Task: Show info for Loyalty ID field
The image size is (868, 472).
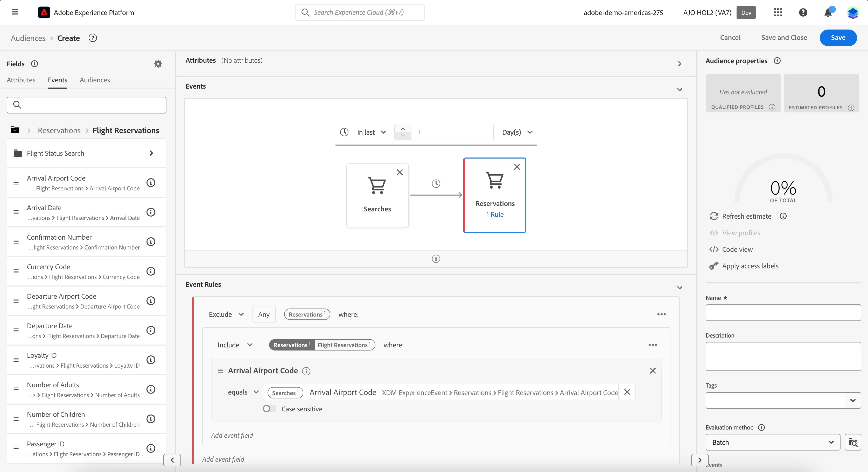Action: [151, 360]
